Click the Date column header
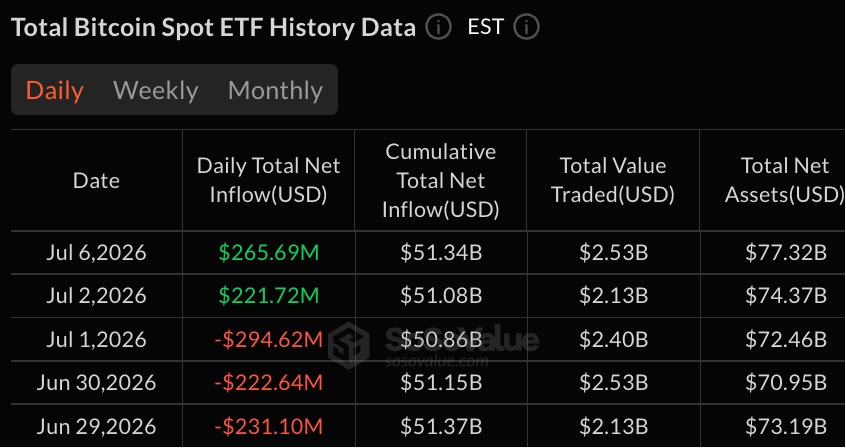846x448 pixels. (96, 180)
